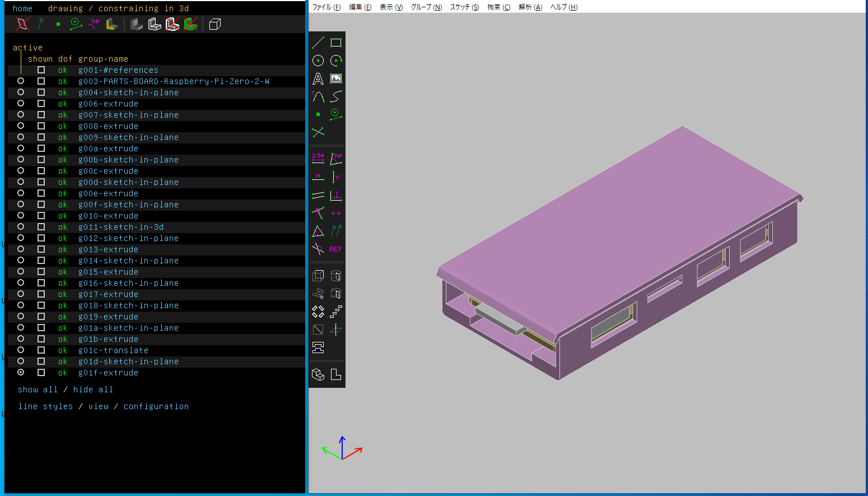This screenshot has height=496, width=868.
Task: Click the REF reference dimension icon
Action: 336,249
